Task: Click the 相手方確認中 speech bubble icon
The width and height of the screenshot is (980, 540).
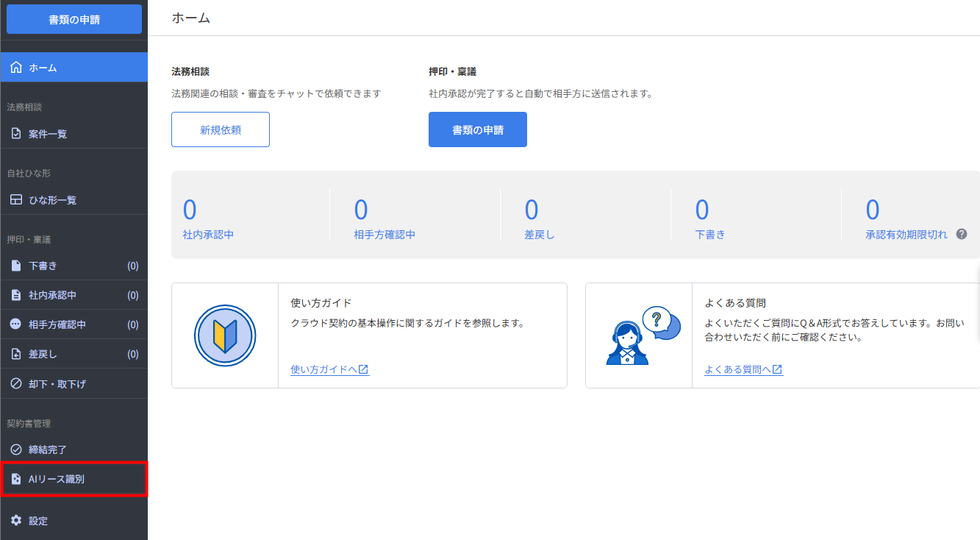Action: [16, 324]
